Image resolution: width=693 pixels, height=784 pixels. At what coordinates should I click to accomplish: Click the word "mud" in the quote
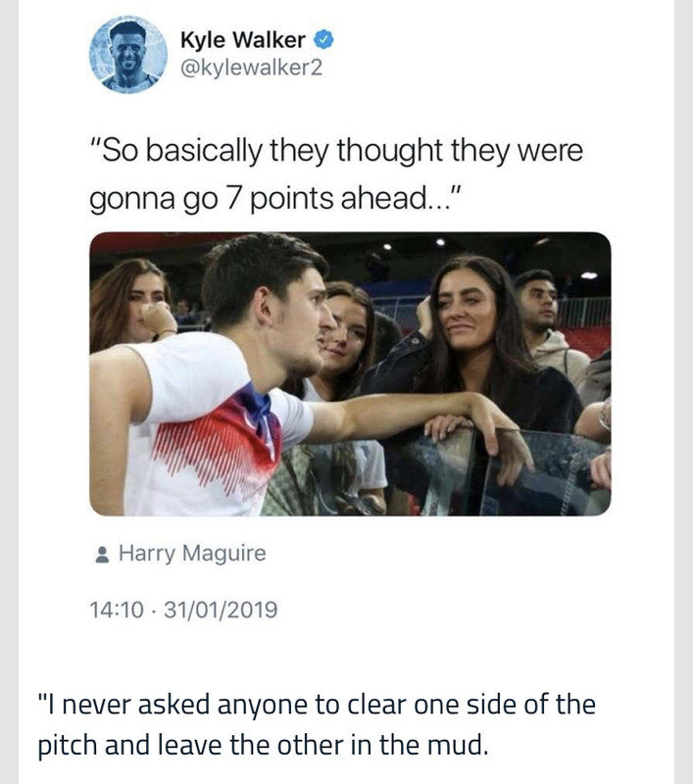pos(456,747)
